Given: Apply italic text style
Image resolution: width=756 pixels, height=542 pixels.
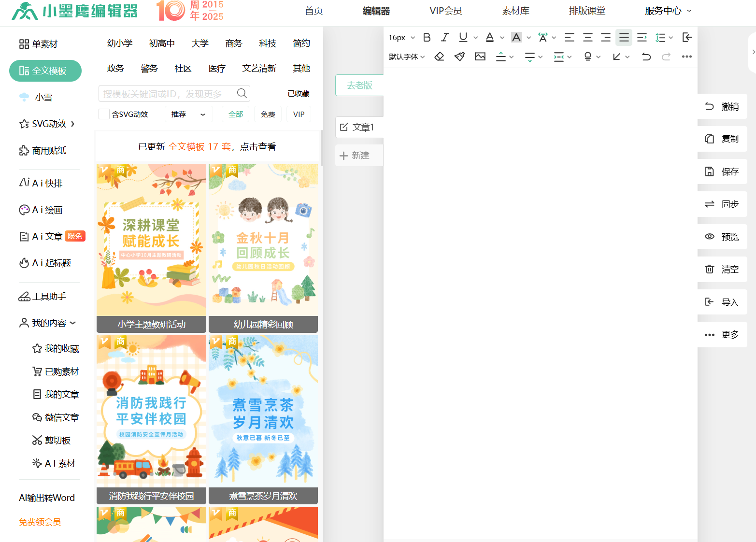Looking at the screenshot, I should click(445, 38).
